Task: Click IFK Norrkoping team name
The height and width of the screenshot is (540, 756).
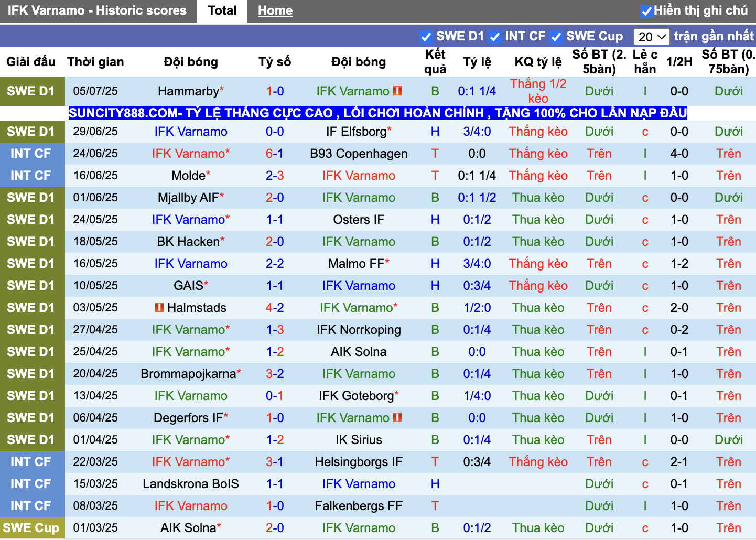Action: click(x=359, y=330)
